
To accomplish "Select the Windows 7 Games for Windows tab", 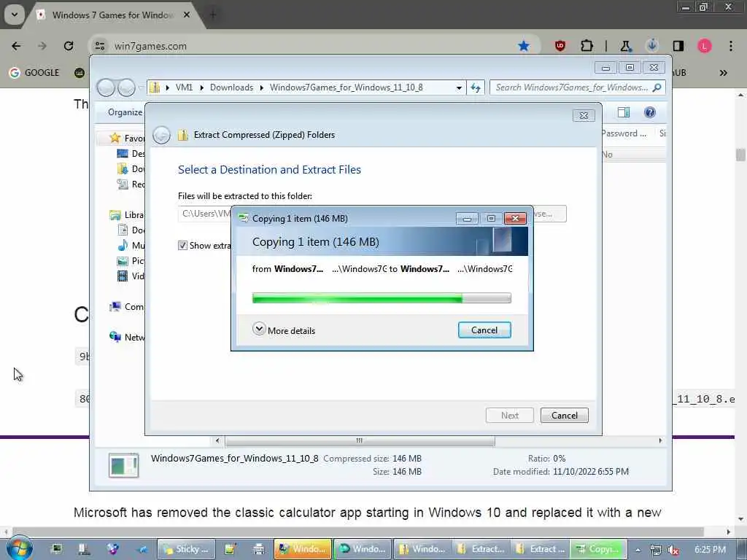I will point(112,15).
